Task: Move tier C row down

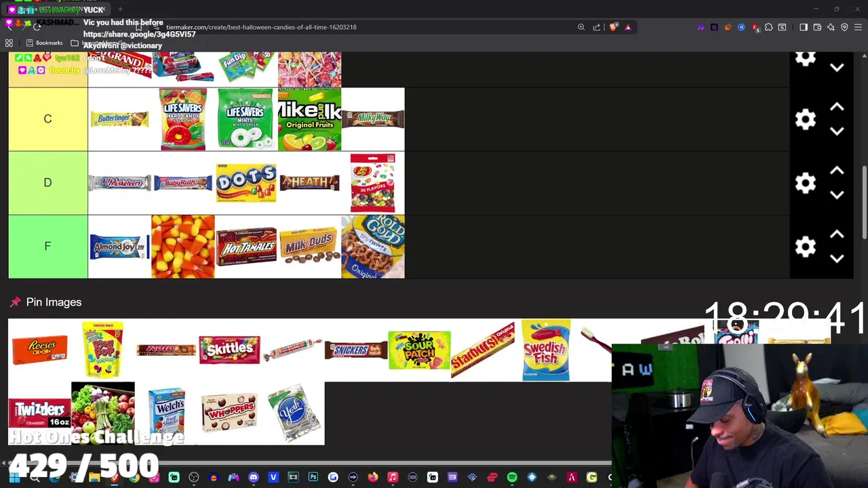Action: [837, 131]
